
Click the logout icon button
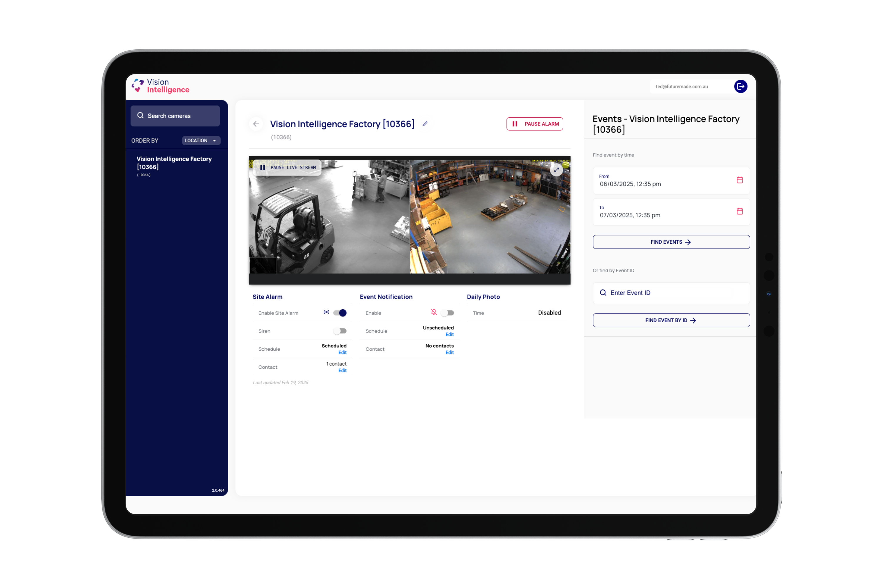pyautogui.click(x=740, y=86)
